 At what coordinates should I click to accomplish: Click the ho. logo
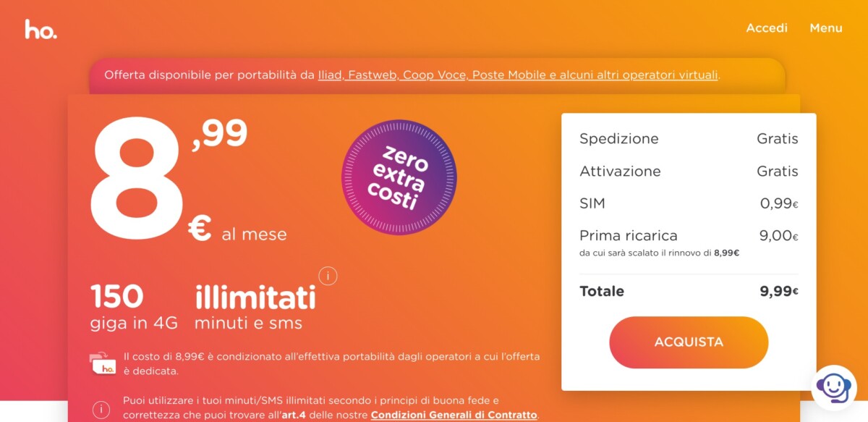click(41, 29)
